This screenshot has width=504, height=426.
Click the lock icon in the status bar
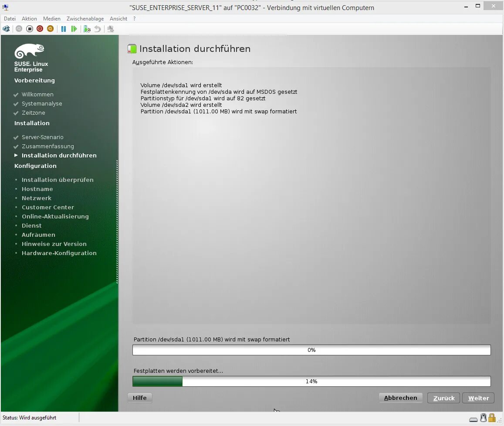(492, 418)
